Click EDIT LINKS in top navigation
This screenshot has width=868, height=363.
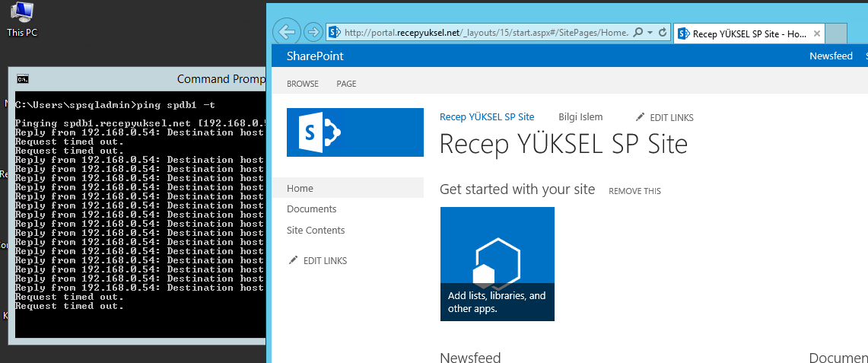pos(672,117)
